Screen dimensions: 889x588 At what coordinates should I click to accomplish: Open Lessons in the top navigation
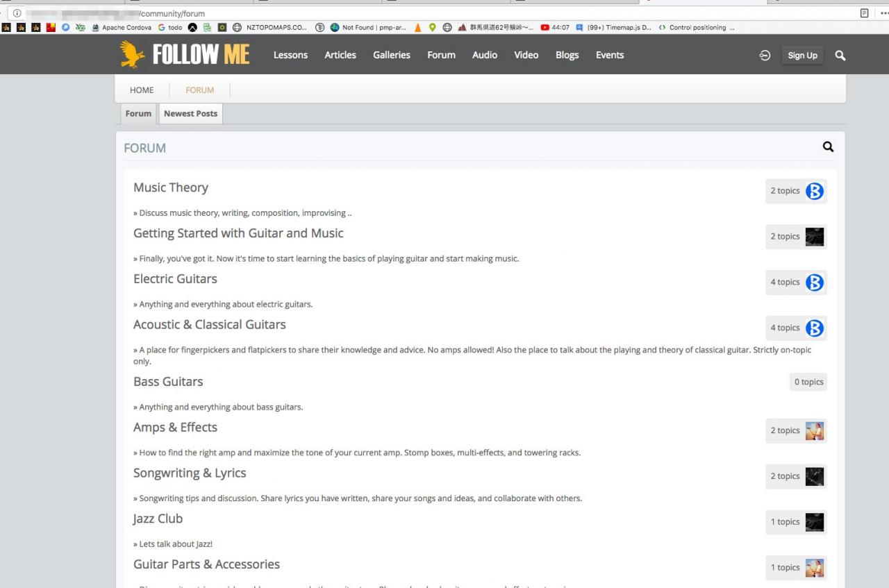pyautogui.click(x=290, y=55)
